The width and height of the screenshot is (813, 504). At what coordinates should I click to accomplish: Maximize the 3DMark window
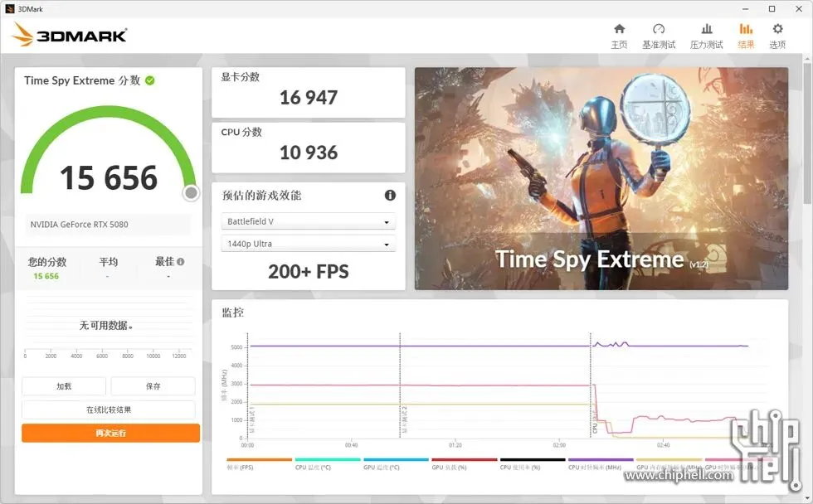[x=772, y=9]
